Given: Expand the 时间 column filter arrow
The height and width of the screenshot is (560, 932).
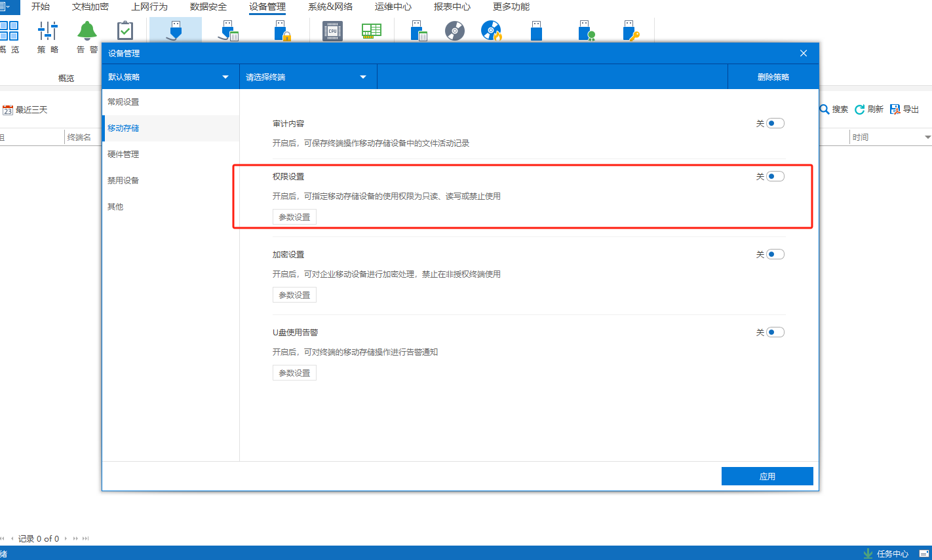Looking at the screenshot, I should click(x=927, y=138).
